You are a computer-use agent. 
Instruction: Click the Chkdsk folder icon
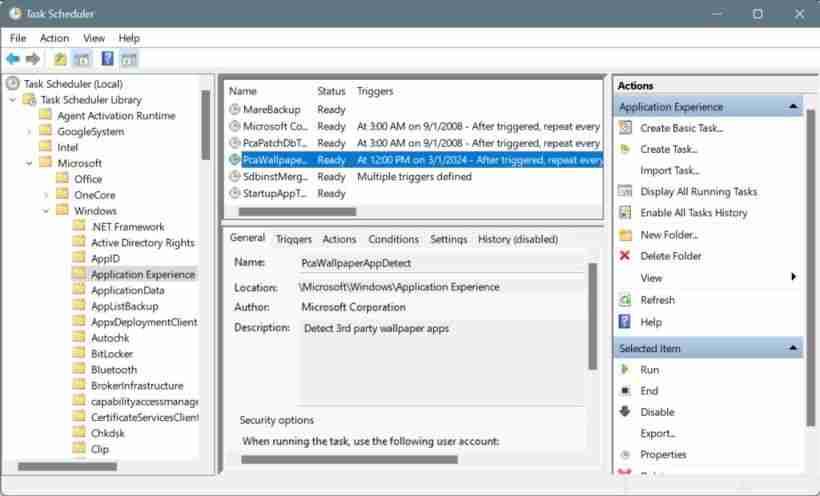click(79, 433)
